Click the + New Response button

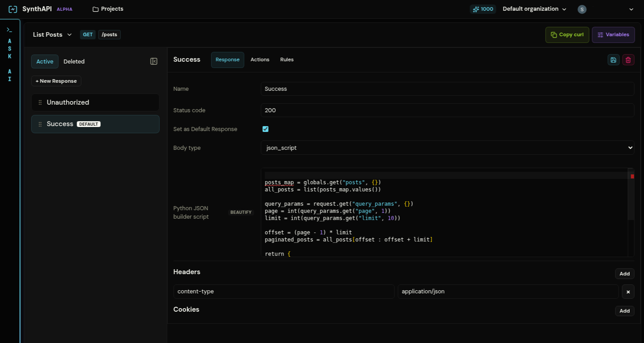(x=56, y=81)
